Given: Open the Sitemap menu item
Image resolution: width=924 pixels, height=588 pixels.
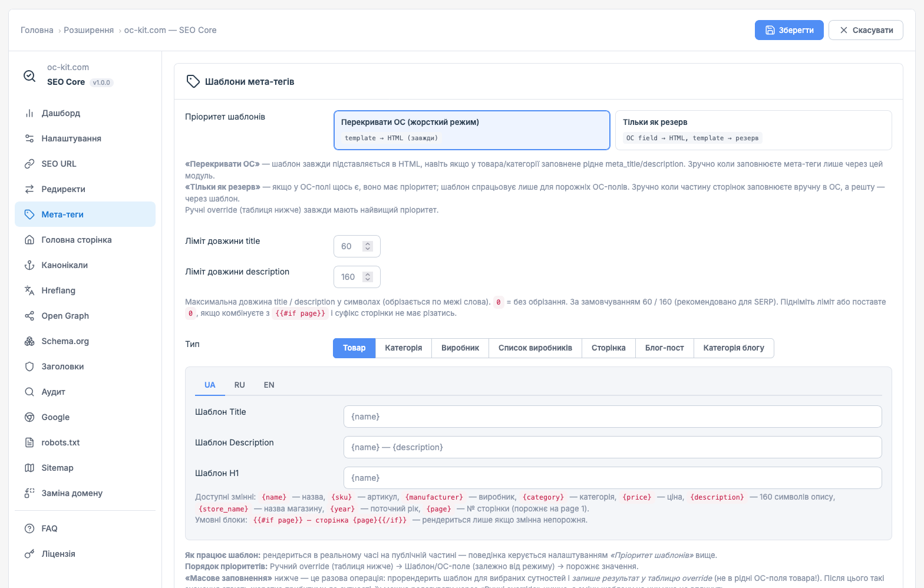Looking at the screenshot, I should [85, 468].
